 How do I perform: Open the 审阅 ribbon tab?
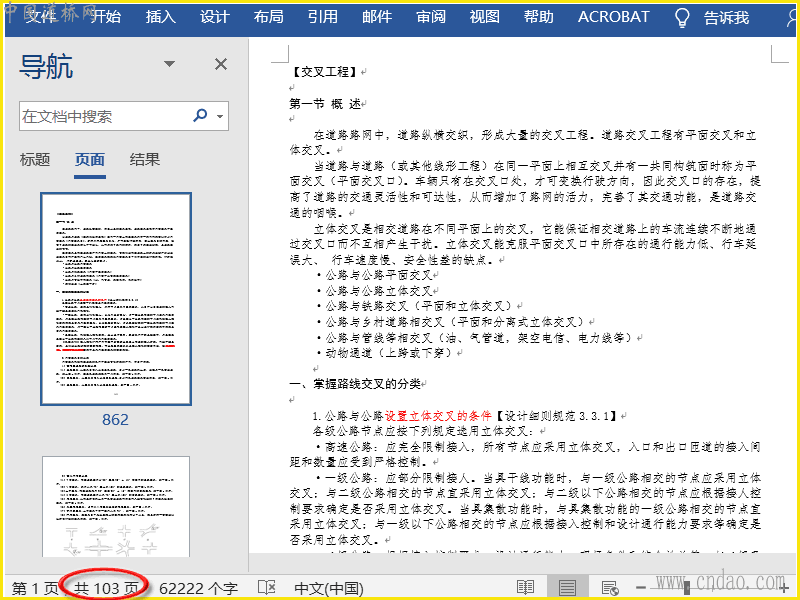431,17
